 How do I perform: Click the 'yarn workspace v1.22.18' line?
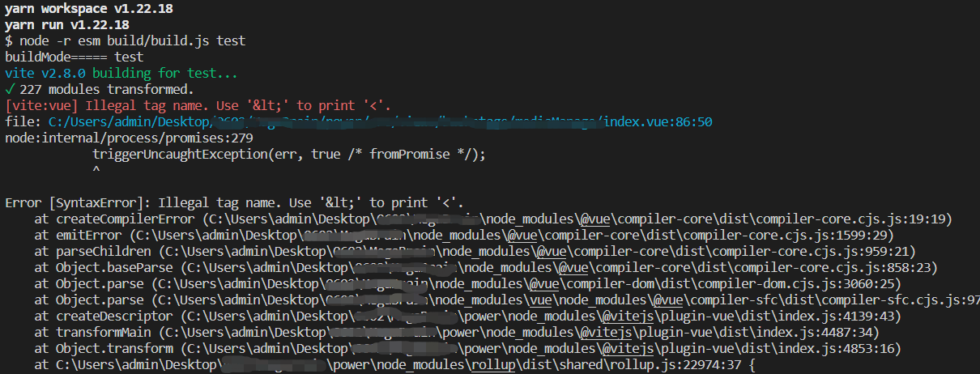88,9
